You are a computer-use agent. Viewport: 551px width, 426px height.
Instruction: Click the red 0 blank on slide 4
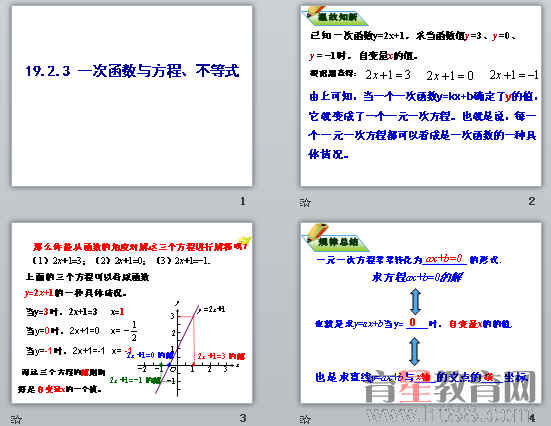[x=413, y=322]
